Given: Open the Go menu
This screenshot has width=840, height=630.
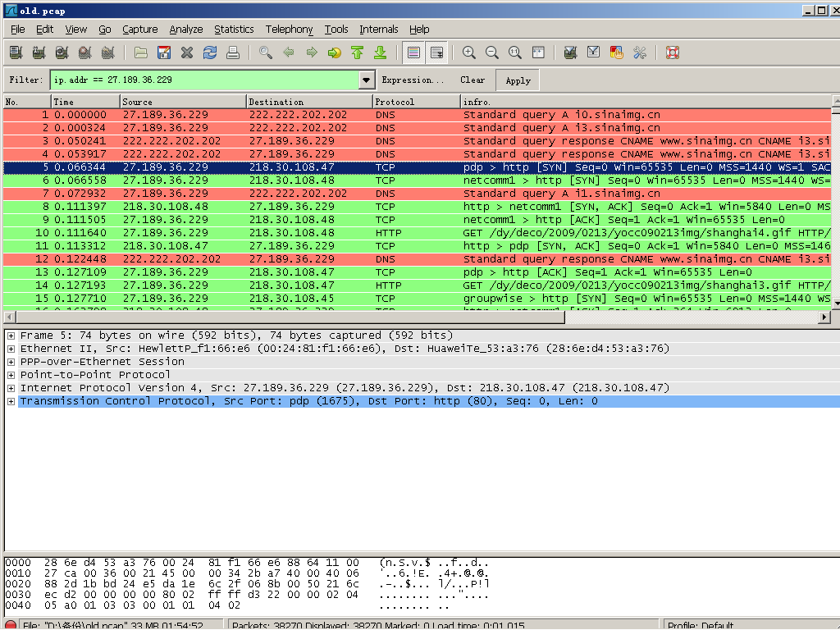Looking at the screenshot, I should 104,30.
